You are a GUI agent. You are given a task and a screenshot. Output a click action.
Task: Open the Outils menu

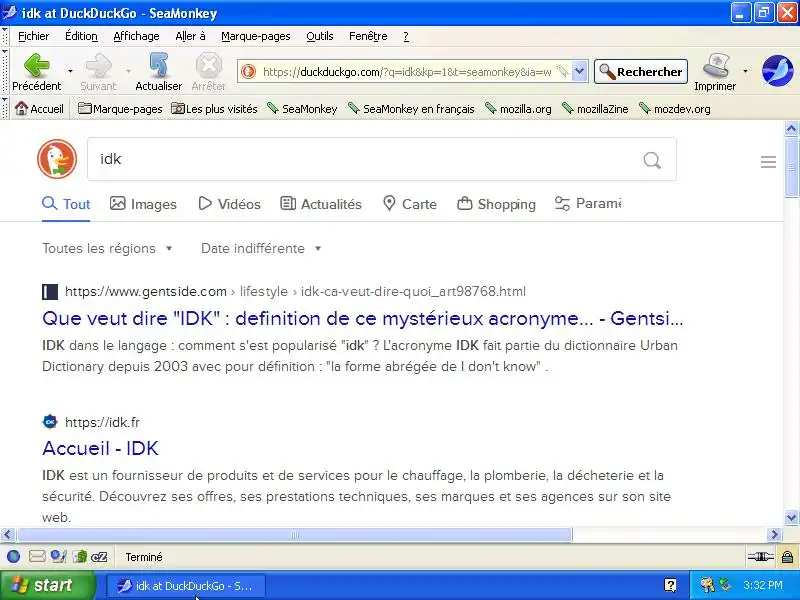(319, 36)
